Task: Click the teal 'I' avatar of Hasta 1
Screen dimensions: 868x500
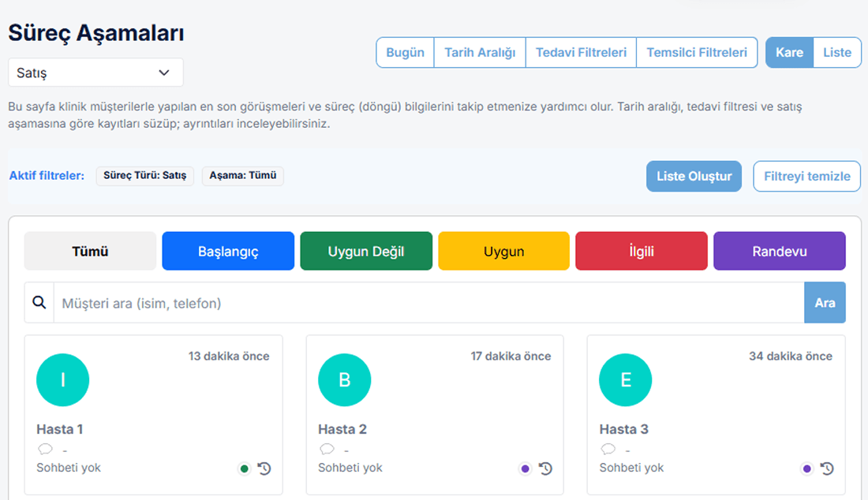Action: click(63, 379)
